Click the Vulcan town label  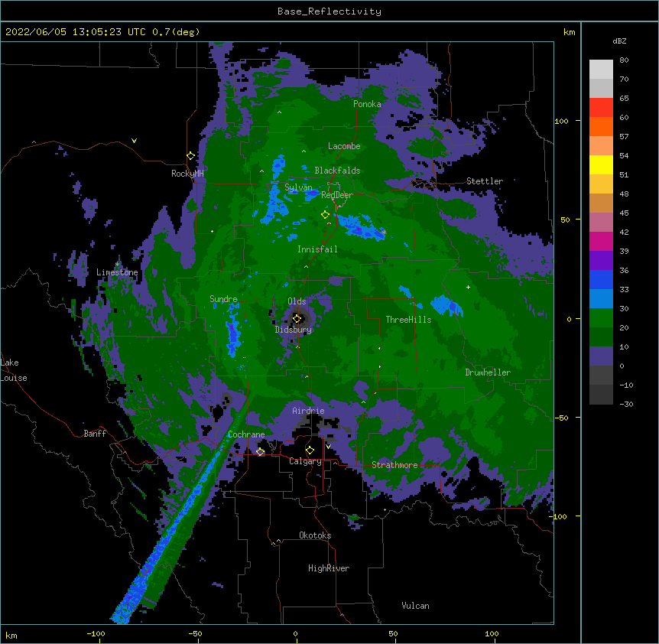(x=415, y=606)
